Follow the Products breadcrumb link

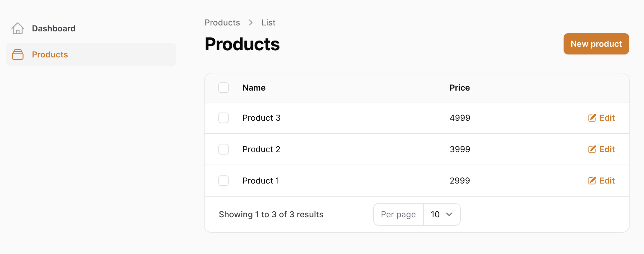(222, 22)
